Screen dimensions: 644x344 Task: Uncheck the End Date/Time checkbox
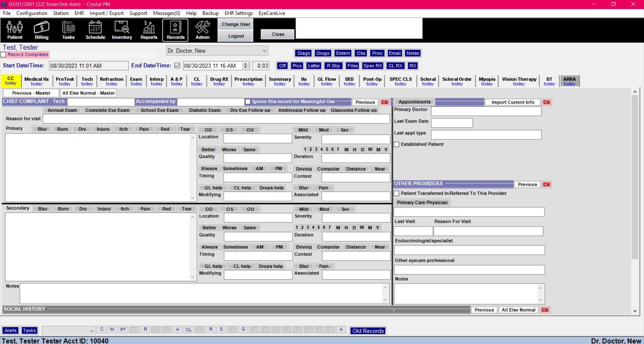(x=177, y=66)
